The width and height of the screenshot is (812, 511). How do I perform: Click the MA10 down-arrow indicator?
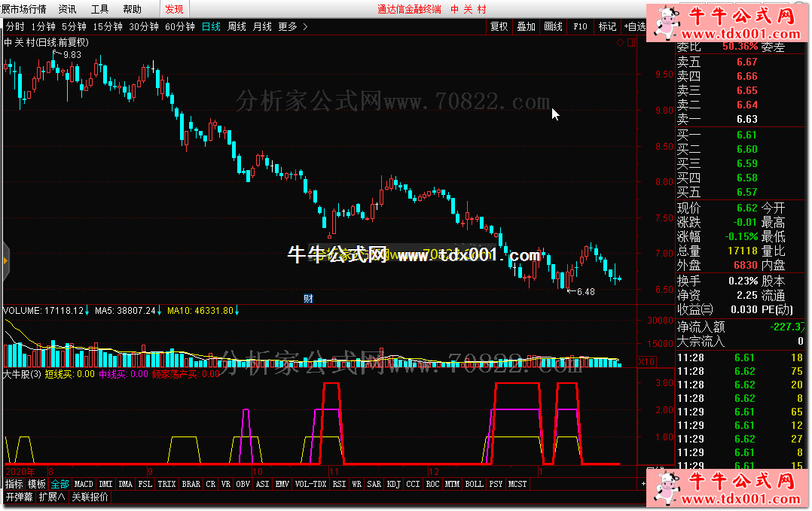tap(237, 311)
